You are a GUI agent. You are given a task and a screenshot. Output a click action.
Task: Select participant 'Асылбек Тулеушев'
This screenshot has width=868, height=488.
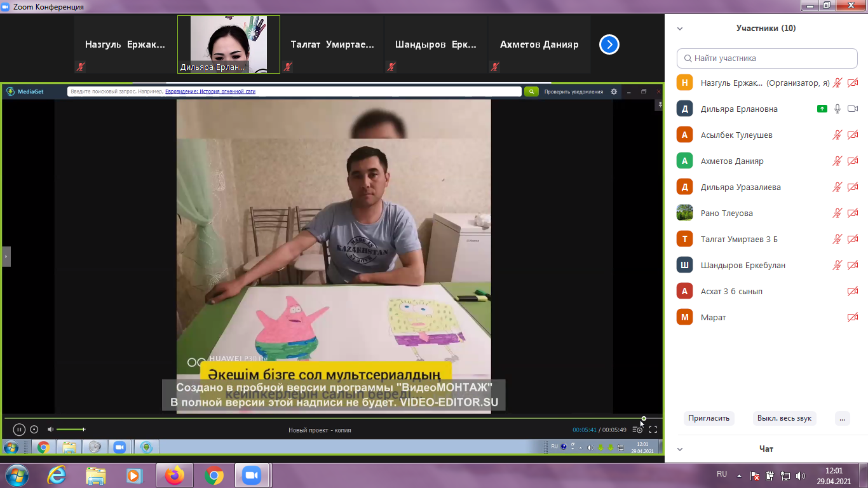pos(768,135)
